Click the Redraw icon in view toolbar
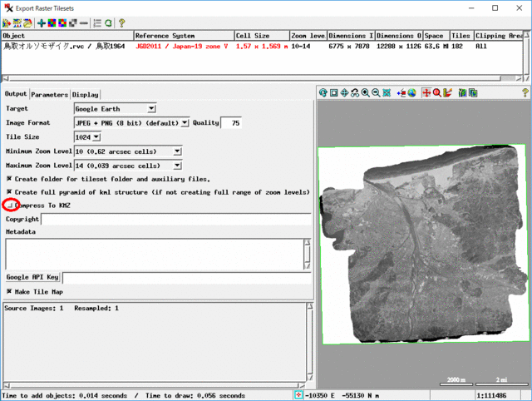The image size is (532, 401). coord(323,92)
